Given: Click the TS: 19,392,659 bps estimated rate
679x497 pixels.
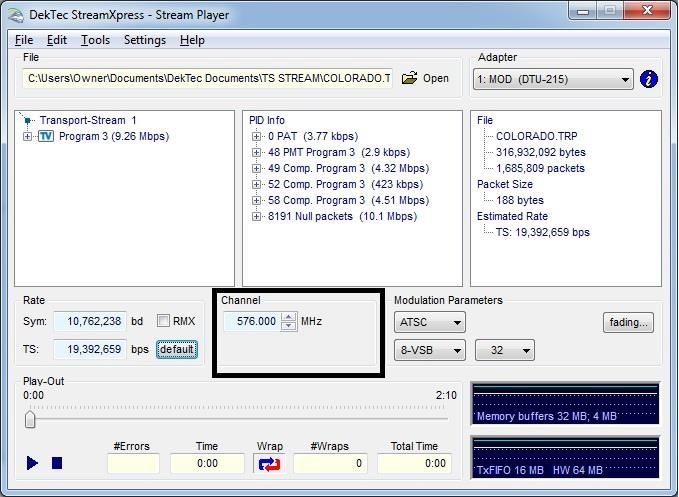Looking at the screenshot, I should (543, 232).
